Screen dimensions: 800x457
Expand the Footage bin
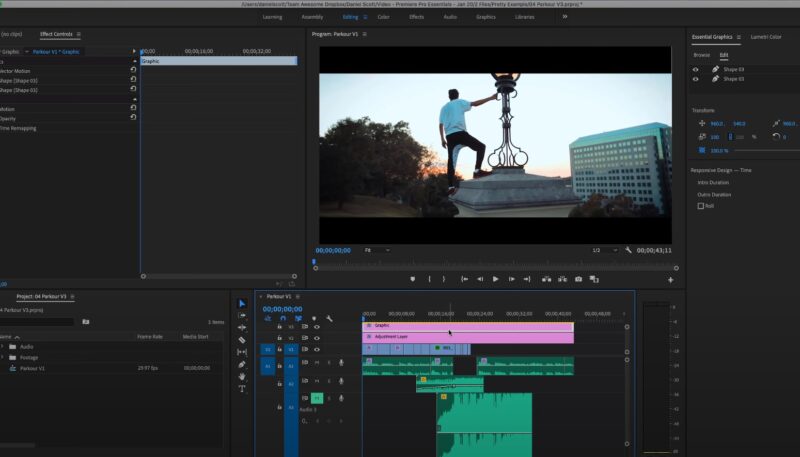[3, 358]
